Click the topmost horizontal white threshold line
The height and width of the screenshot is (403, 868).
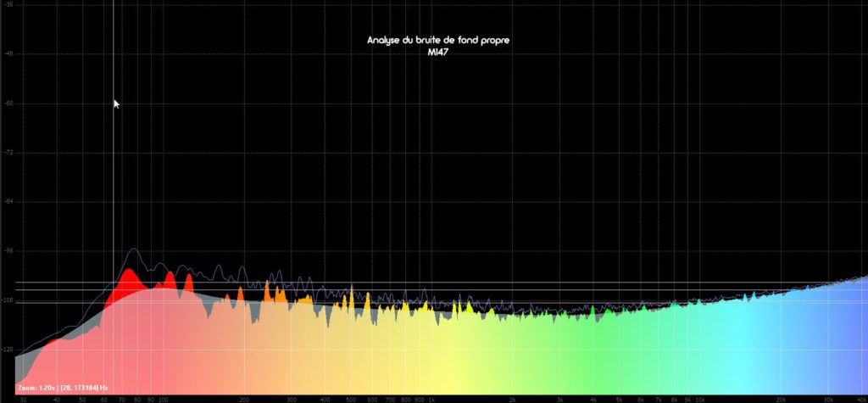point(509,283)
